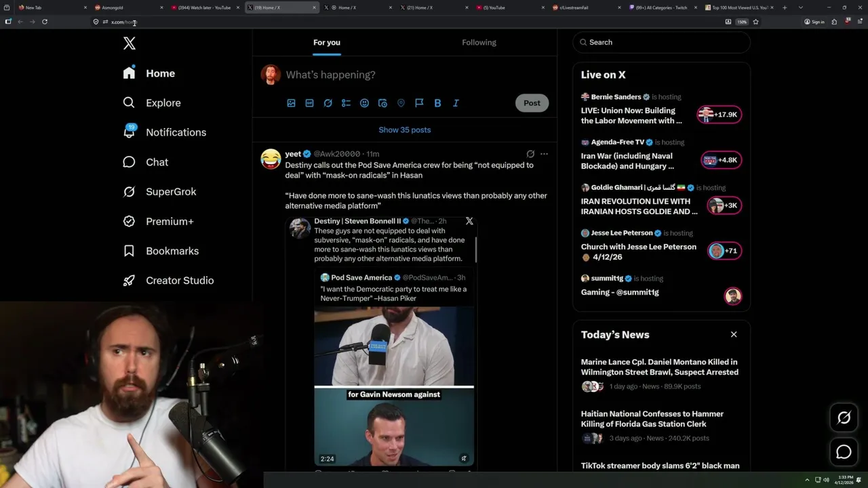Open the taskbar clock 1:33 PM

846,480
